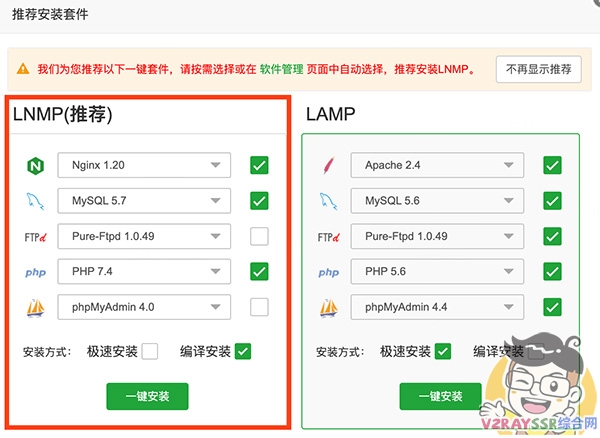
Task: Uncheck the MySQL 5.6 checkbox
Action: tap(552, 201)
